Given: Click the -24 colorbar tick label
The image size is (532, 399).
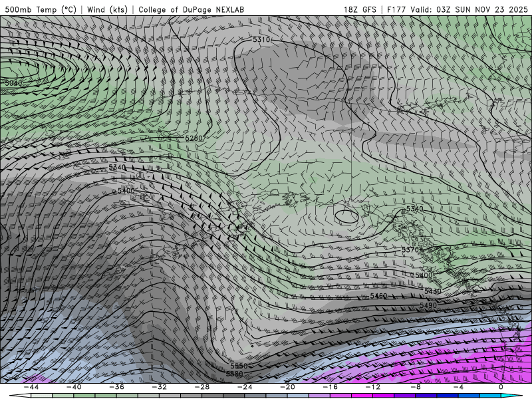Looking at the screenshot, I should [245, 387].
